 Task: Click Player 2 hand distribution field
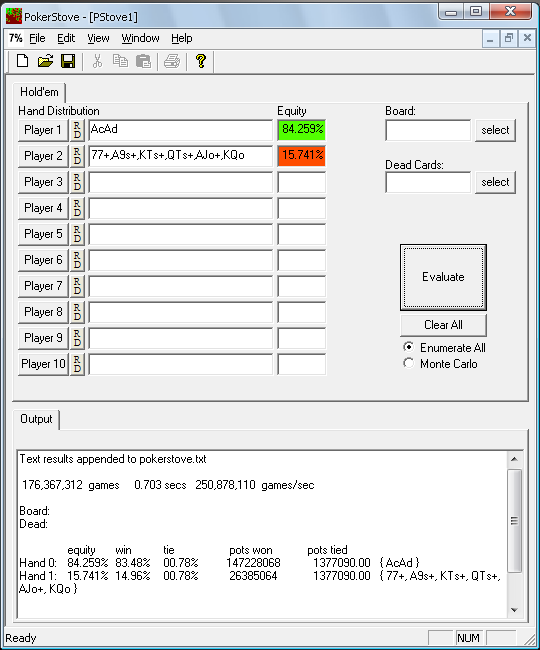[x=181, y=156]
